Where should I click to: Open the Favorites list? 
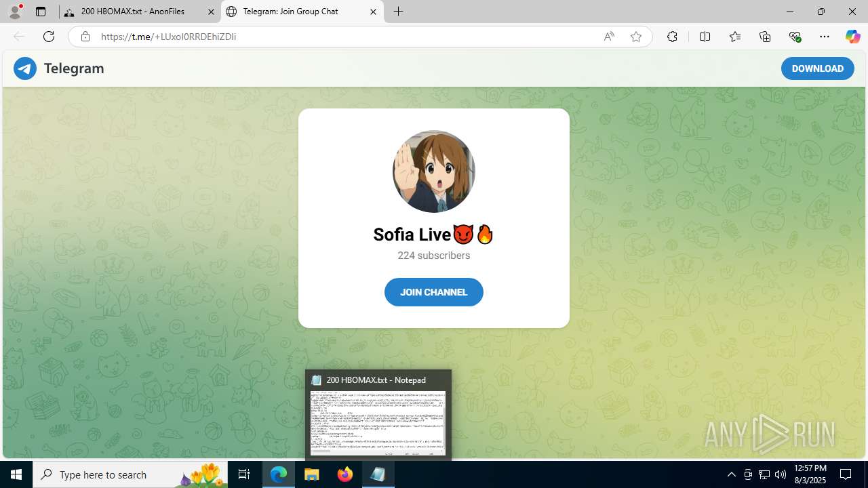tap(735, 37)
